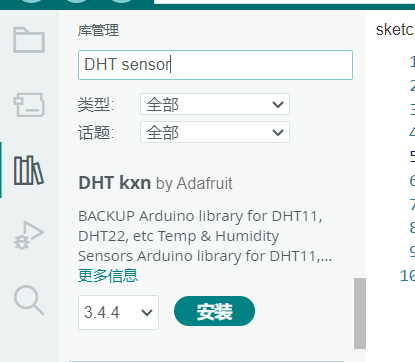
Task: Select the 'DHT kxn' library title
Action: (115, 183)
